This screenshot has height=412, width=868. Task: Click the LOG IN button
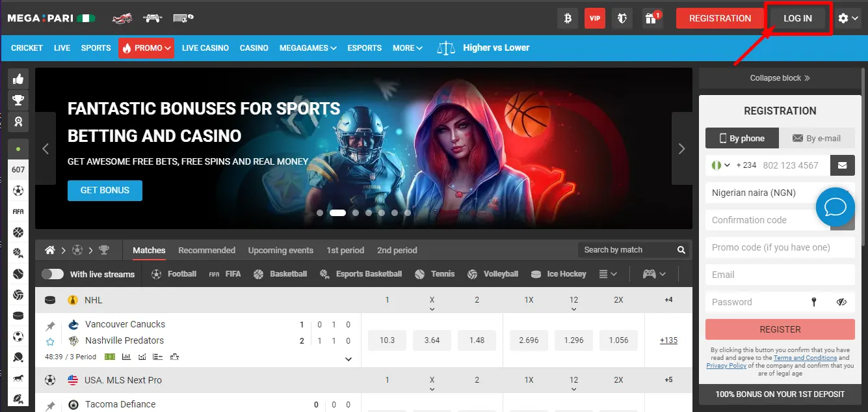click(797, 18)
